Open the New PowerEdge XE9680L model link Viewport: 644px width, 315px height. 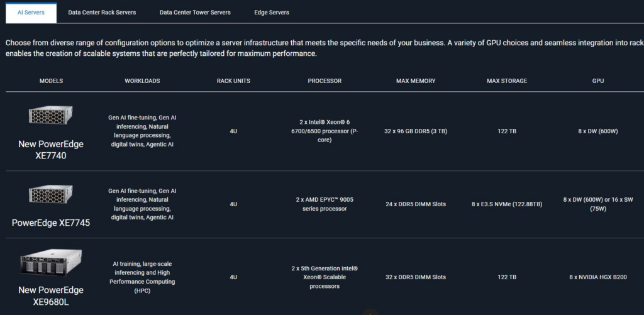point(51,296)
